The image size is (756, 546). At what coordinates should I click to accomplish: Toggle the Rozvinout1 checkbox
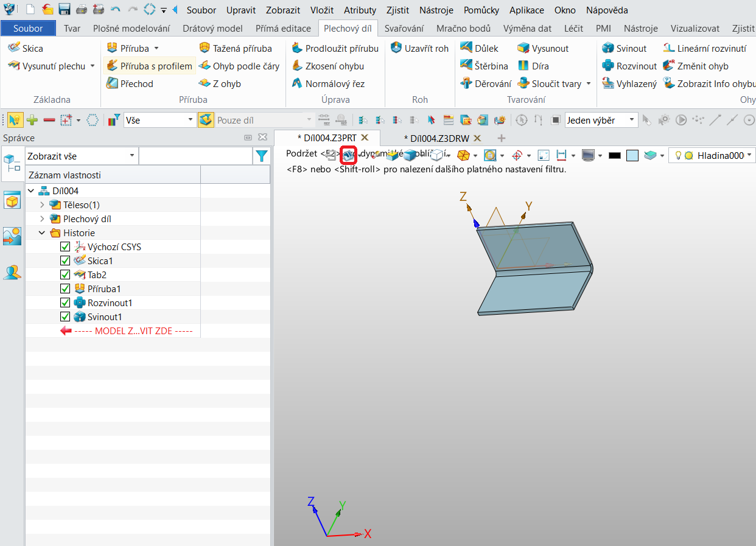pyautogui.click(x=66, y=303)
